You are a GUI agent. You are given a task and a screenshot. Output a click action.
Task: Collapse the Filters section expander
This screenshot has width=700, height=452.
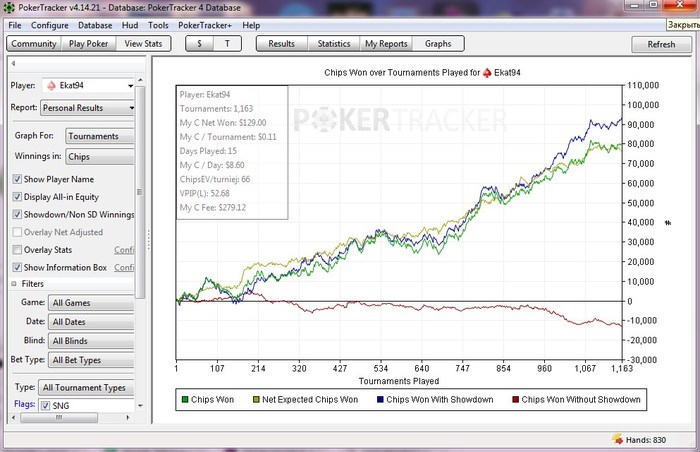tap(14, 284)
